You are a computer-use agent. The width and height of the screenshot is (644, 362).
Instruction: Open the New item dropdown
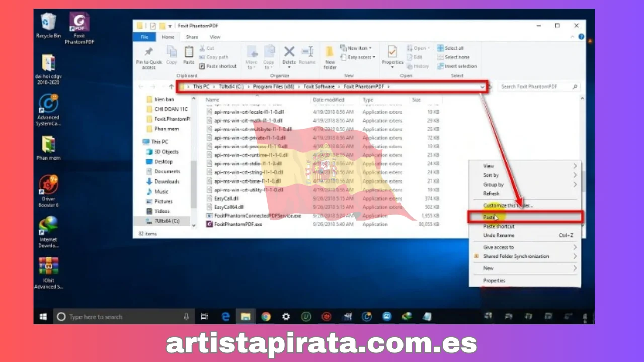(356, 48)
